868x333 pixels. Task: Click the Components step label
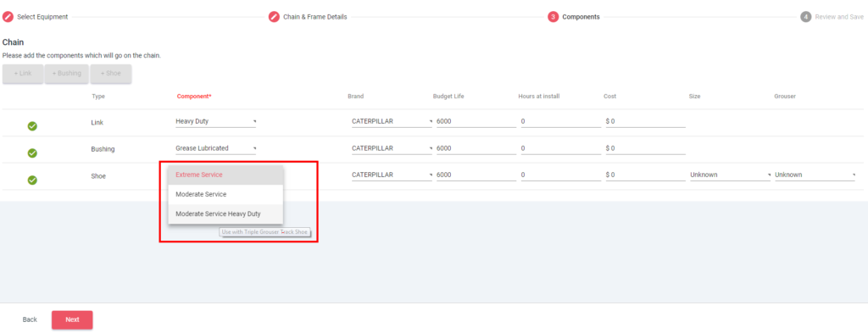(581, 17)
